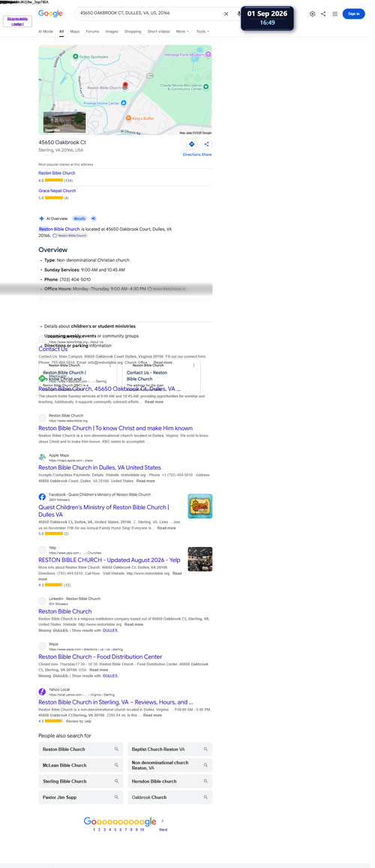Click the Apple Maps favicon
Viewport: 375px width, 868px height.
(42, 457)
